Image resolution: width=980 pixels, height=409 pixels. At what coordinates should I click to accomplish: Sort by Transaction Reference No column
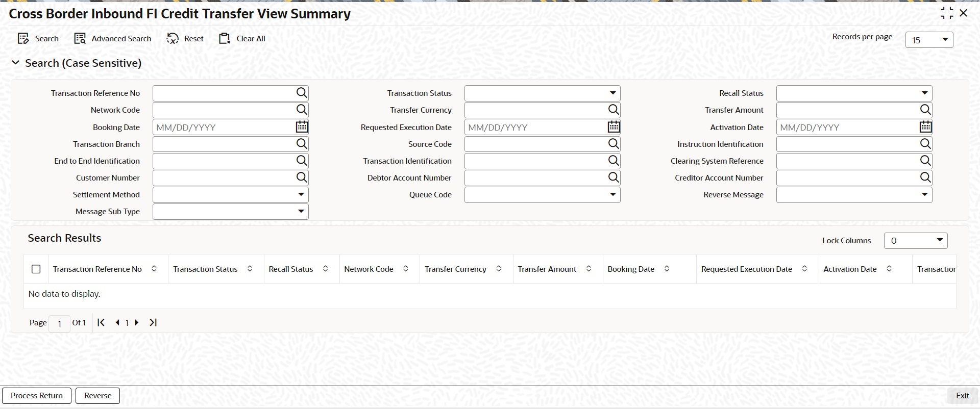pyautogui.click(x=154, y=269)
